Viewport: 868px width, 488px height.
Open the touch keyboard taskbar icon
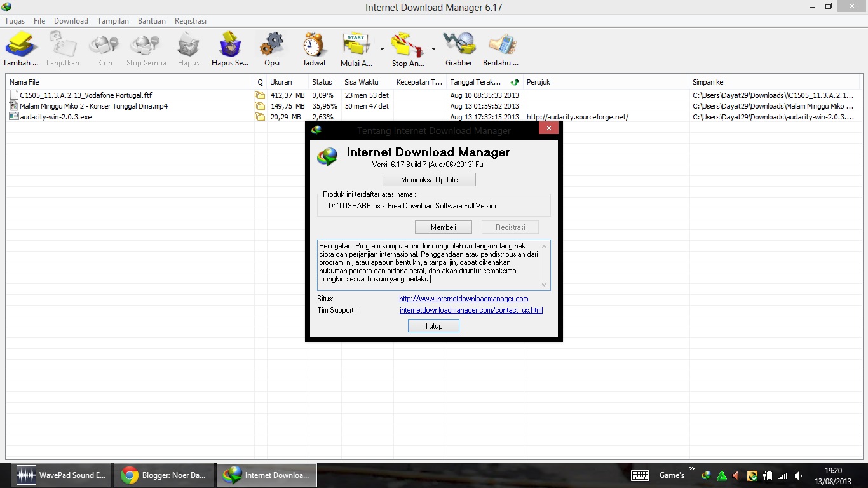640,475
